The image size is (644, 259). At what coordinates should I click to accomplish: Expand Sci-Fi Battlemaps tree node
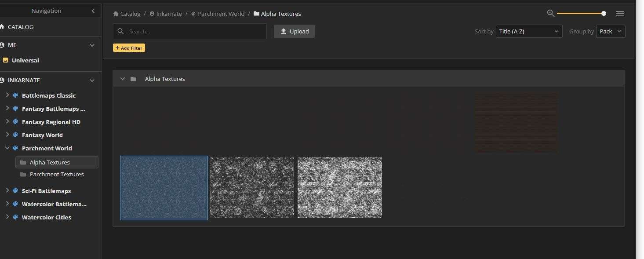(7, 190)
